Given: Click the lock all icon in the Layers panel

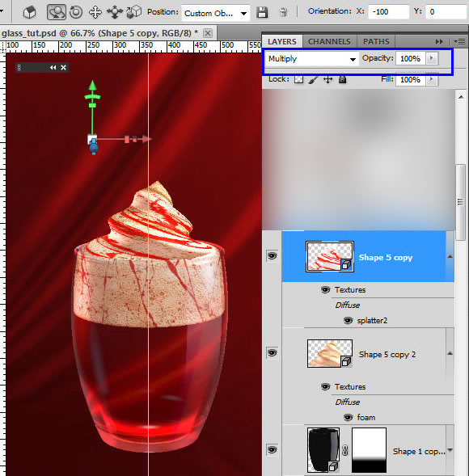Looking at the screenshot, I should click(x=342, y=79).
